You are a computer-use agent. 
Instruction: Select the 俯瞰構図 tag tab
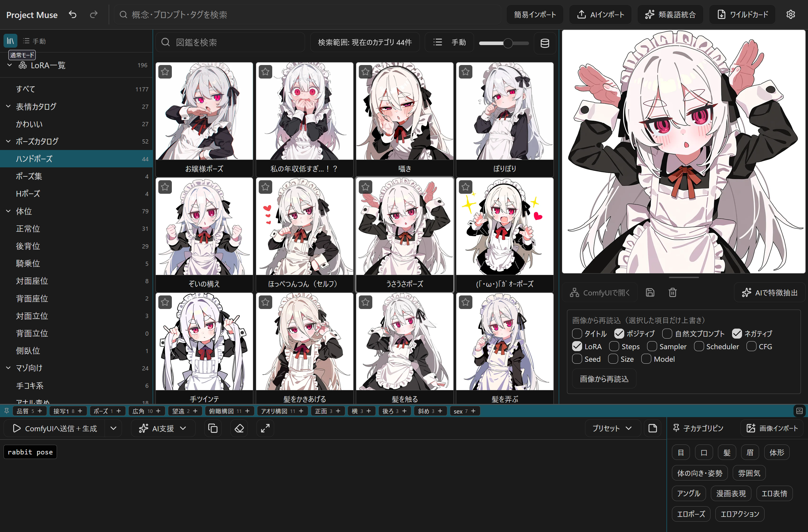point(221,411)
